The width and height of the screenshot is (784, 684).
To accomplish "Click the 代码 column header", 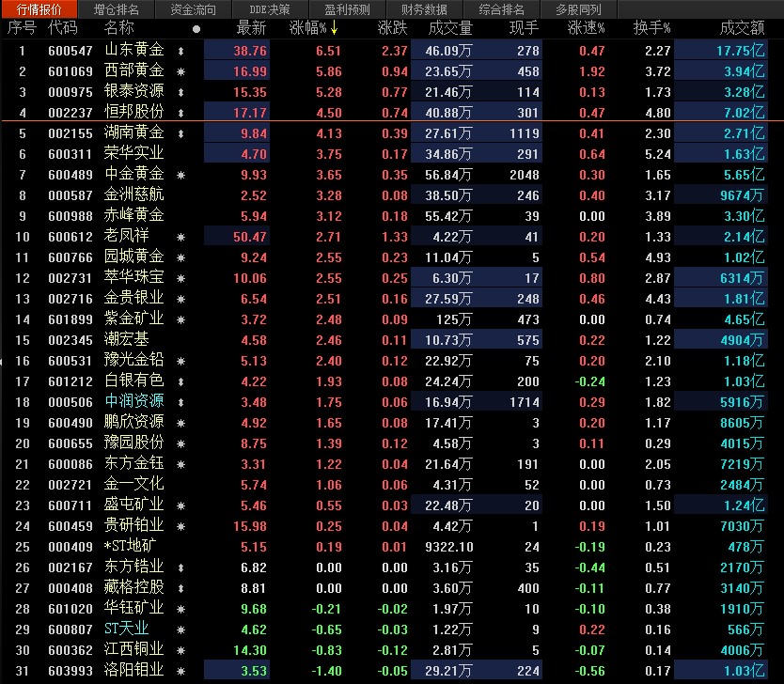I will click(x=62, y=28).
